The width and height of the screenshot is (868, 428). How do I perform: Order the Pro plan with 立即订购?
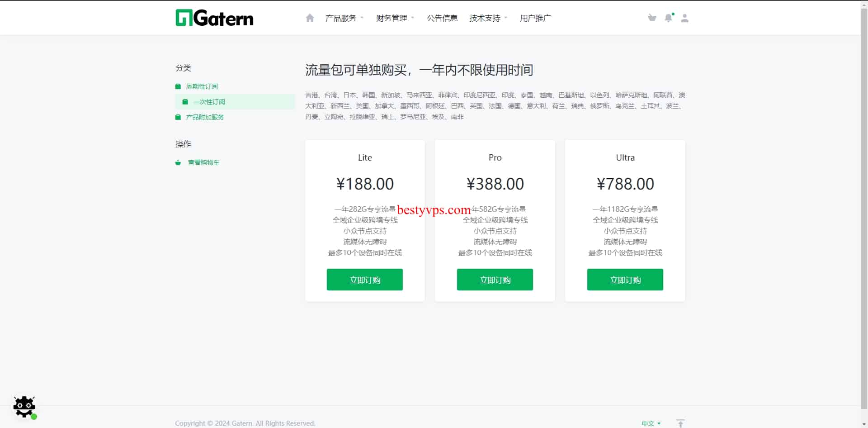coord(495,280)
